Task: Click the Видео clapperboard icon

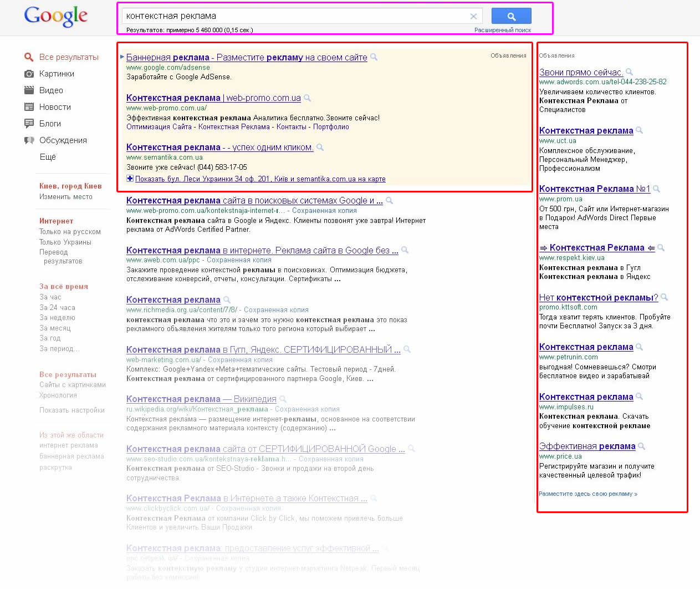Action: (x=29, y=90)
